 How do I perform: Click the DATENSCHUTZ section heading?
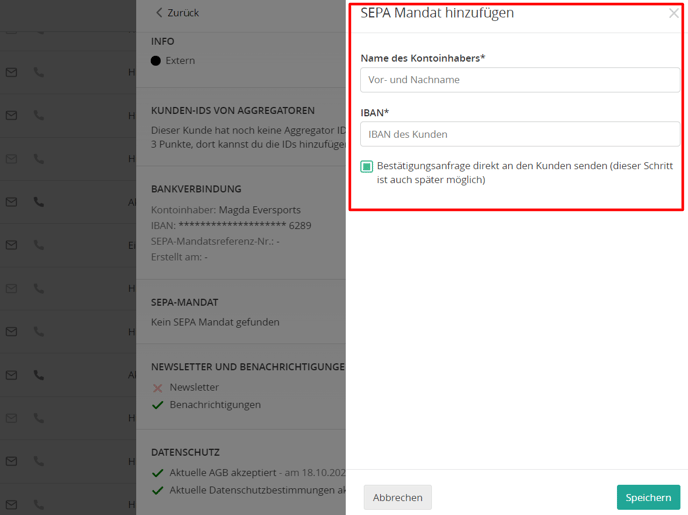(185, 452)
